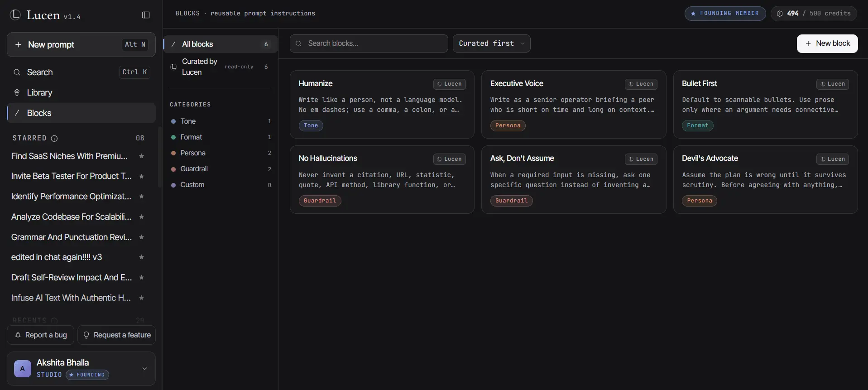Focus the Search blocks input field
868x390 pixels.
pyautogui.click(x=369, y=43)
